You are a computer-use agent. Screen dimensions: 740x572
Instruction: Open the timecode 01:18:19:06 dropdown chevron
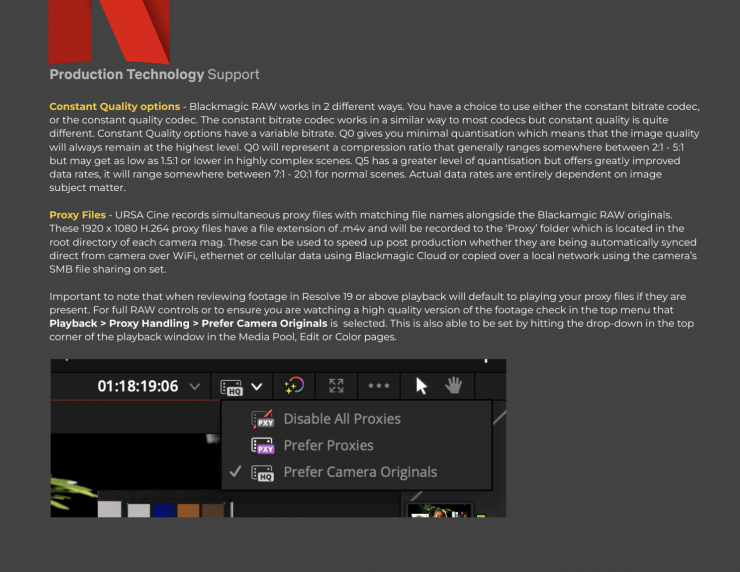(195, 386)
